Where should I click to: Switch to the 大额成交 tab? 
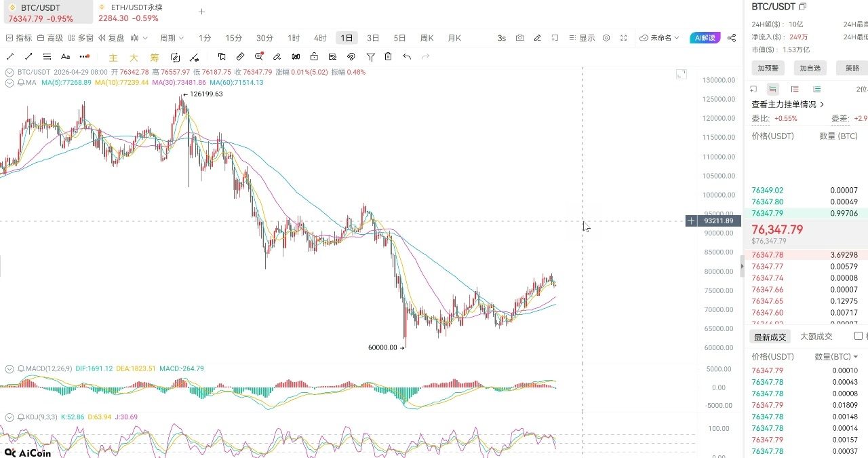coord(816,337)
